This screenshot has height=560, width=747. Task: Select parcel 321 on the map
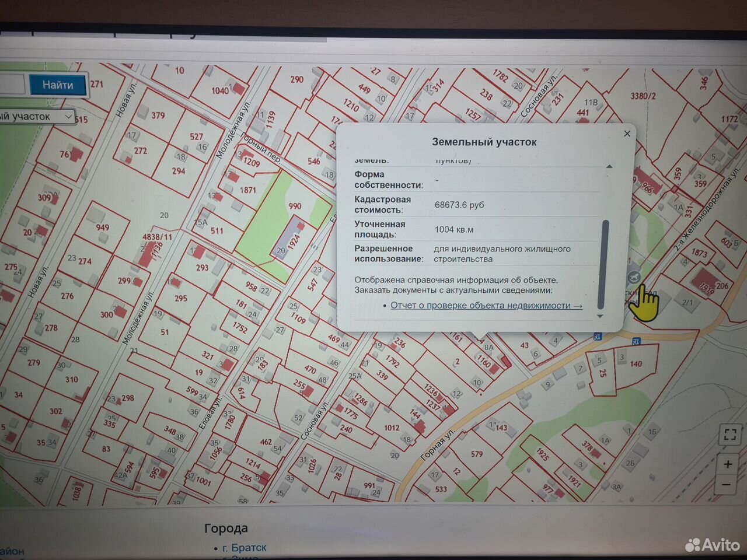click(x=208, y=355)
